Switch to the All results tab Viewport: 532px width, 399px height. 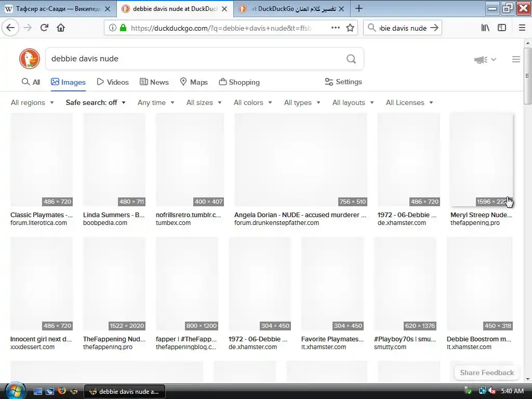click(x=31, y=82)
